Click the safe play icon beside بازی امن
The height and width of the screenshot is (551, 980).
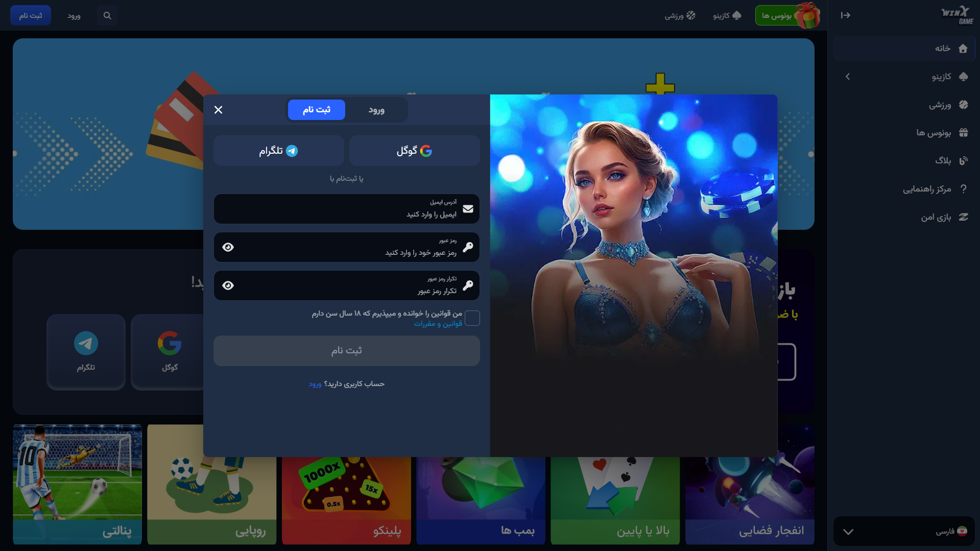(963, 217)
